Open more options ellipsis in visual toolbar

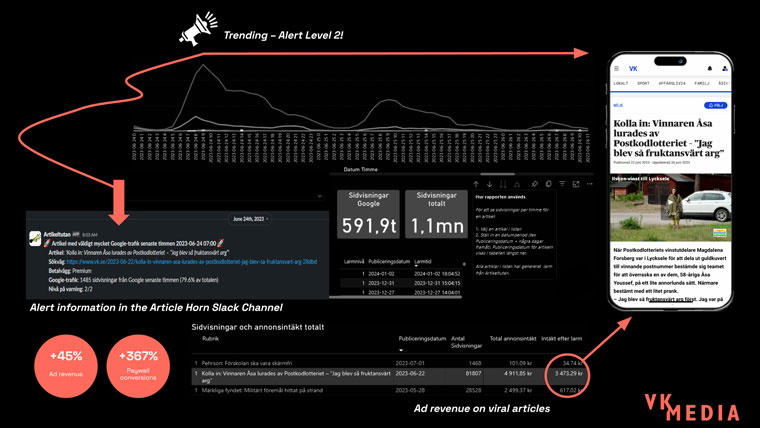(589, 184)
